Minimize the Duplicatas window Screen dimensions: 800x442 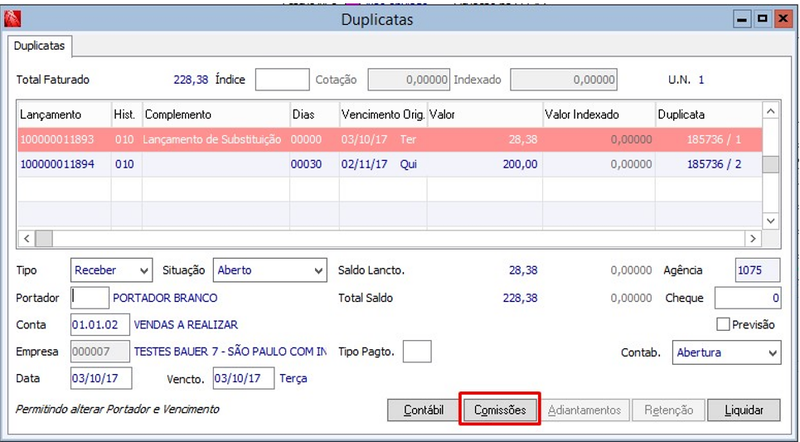(742, 19)
